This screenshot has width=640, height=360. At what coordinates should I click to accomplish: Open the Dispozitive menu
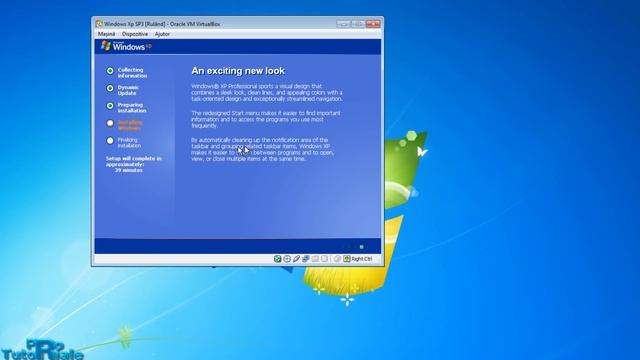point(135,34)
